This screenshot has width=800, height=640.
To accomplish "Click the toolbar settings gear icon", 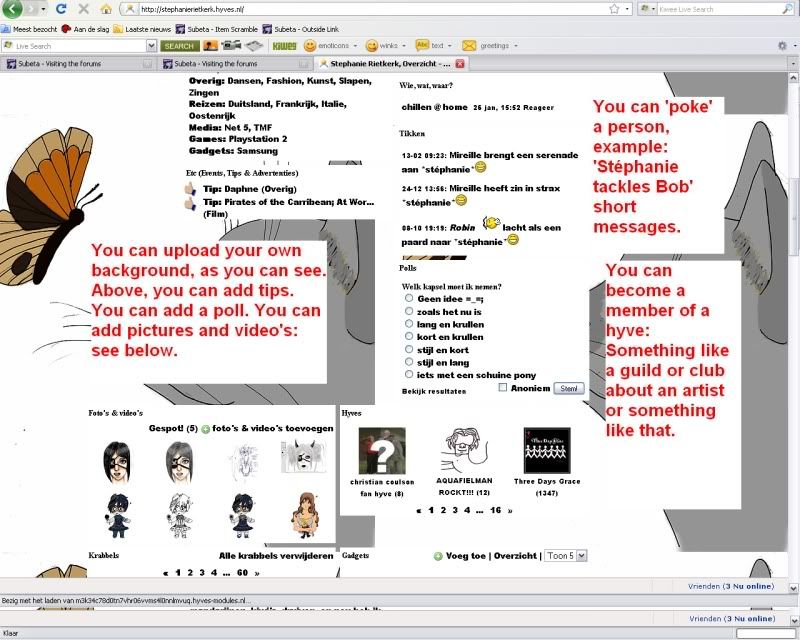I will pyautogui.click(x=782, y=46).
